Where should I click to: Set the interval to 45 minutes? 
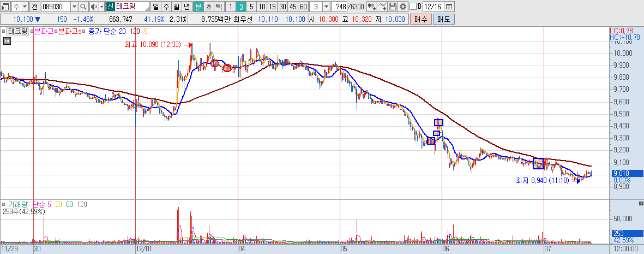click(293, 7)
